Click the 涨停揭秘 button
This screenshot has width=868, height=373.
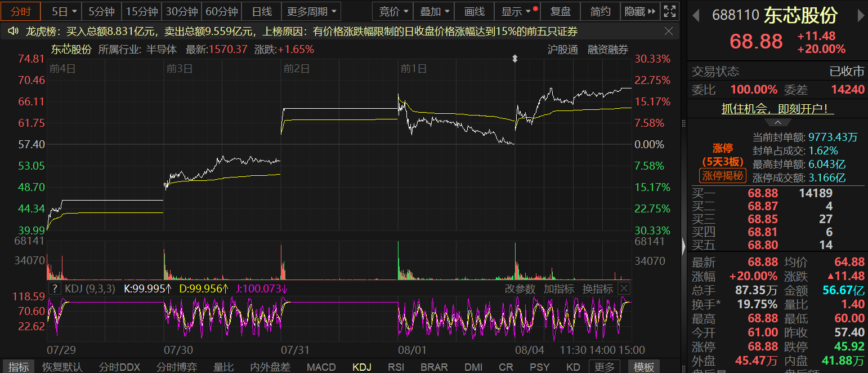(x=722, y=176)
